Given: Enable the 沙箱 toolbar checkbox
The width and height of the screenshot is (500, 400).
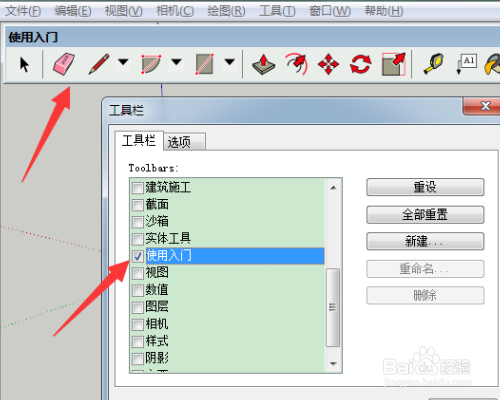Looking at the screenshot, I should tap(138, 222).
